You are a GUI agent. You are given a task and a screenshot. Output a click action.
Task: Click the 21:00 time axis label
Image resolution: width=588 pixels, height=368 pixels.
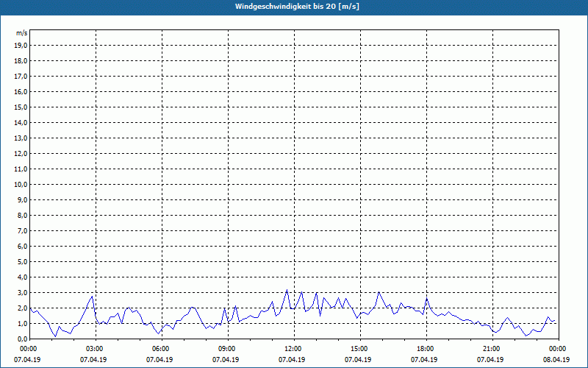pos(492,349)
